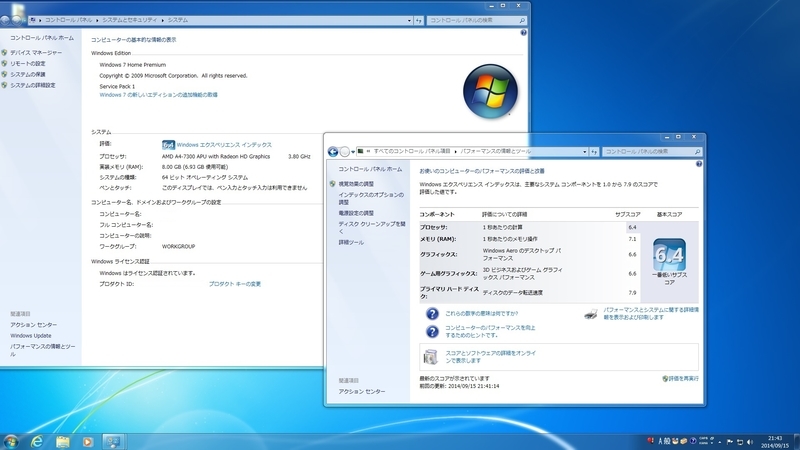Screen dimensions: 800x450
Task: Open パフォーマンスとシステムに関する詳細情報 print link
Action: coord(651,313)
